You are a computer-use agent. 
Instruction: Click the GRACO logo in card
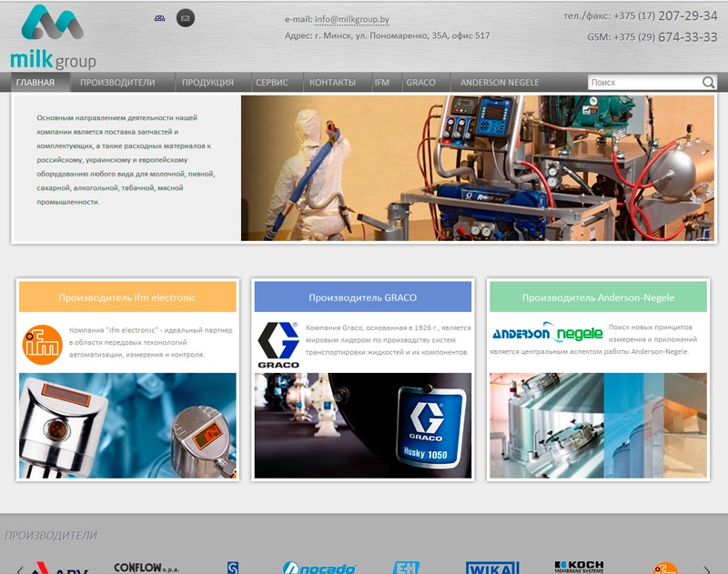(278, 345)
